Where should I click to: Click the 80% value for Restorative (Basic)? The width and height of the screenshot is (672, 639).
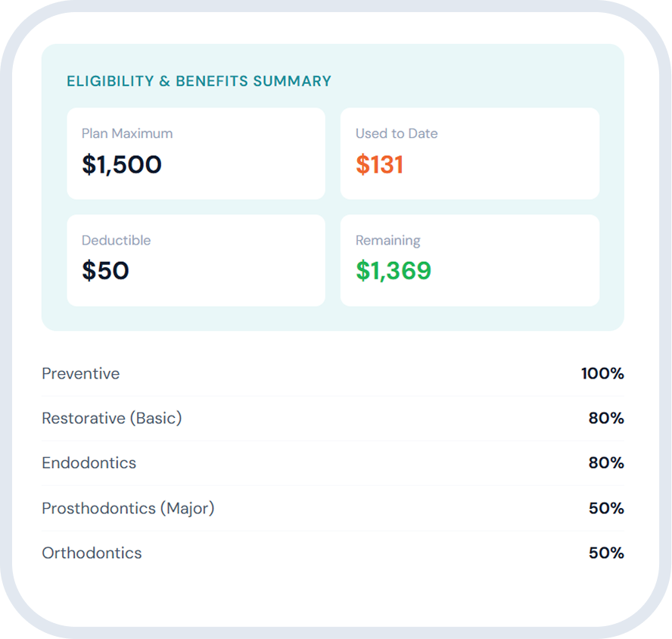606,418
